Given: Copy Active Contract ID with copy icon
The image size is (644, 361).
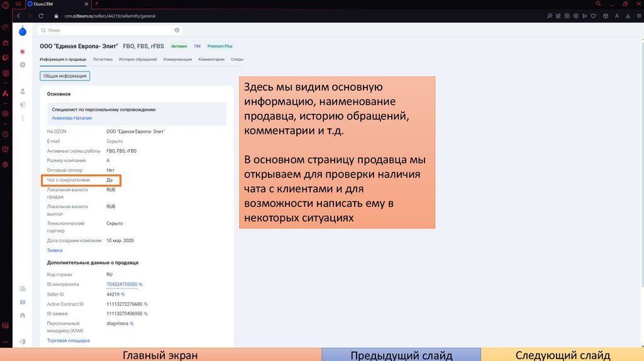Looking at the screenshot, I should (x=146, y=304).
